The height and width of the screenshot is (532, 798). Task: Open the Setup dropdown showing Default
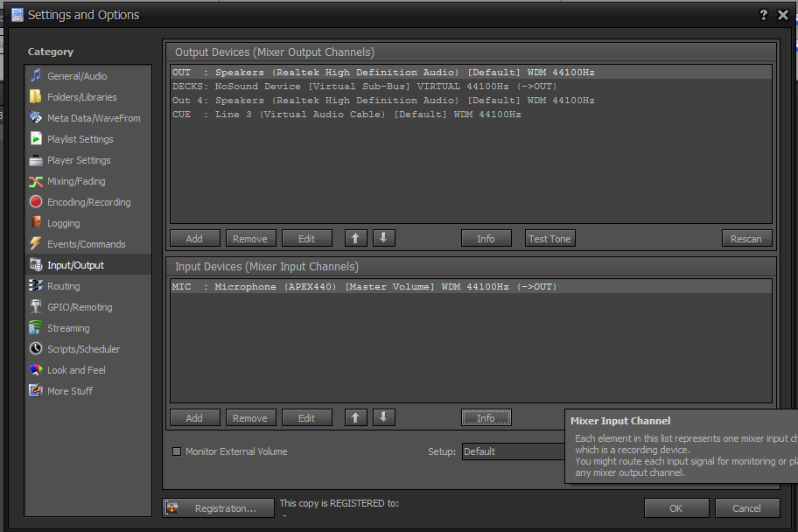pos(514,451)
